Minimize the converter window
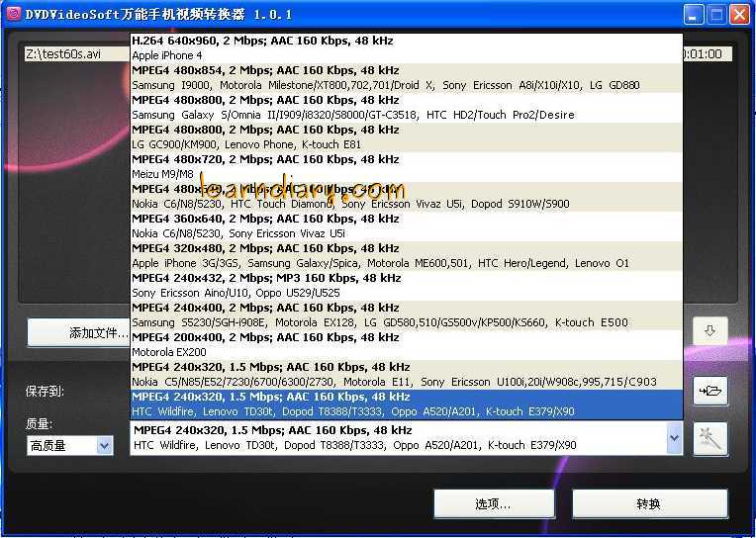This screenshot has width=756, height=538. click(x=694, y=15)
